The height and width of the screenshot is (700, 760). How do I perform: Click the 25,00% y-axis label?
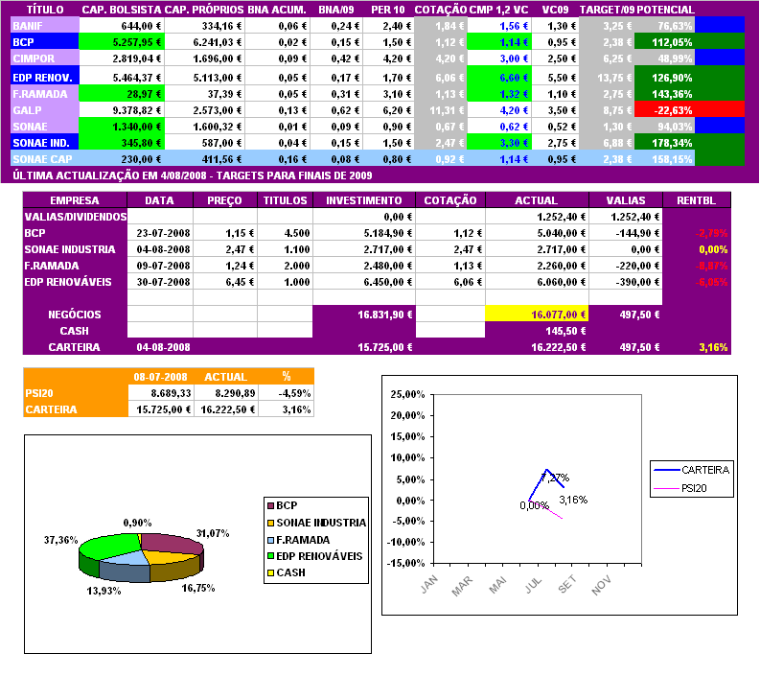click(x=407, y=394)
